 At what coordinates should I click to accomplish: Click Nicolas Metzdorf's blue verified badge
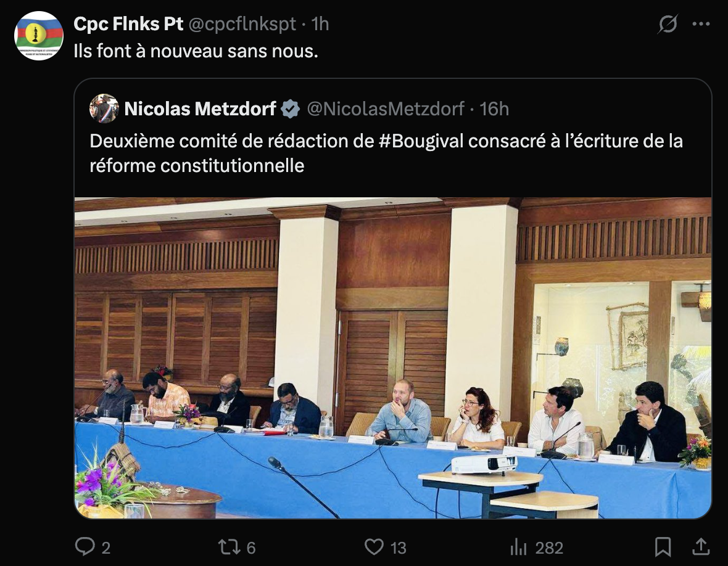click(291, 109)
